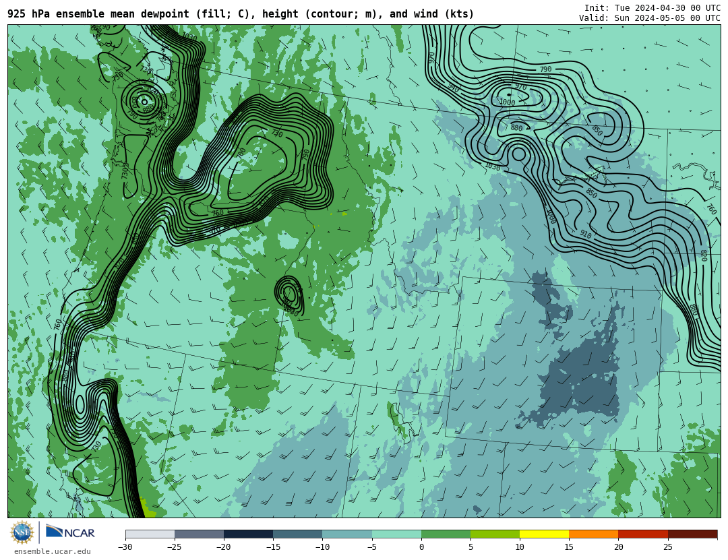Click the -10 to -5 muted teal swatch
This screenshot has height=560, width=728.
click(x=347, y=534)
